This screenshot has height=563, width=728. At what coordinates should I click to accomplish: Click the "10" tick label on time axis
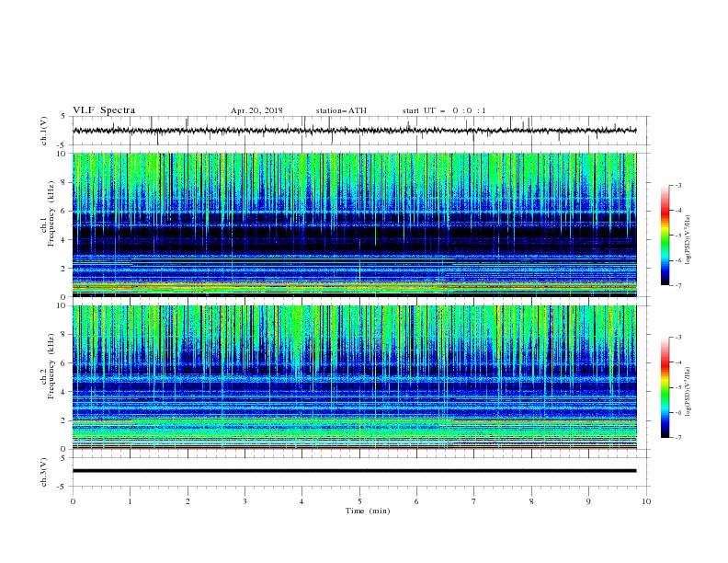coord(646,501)
